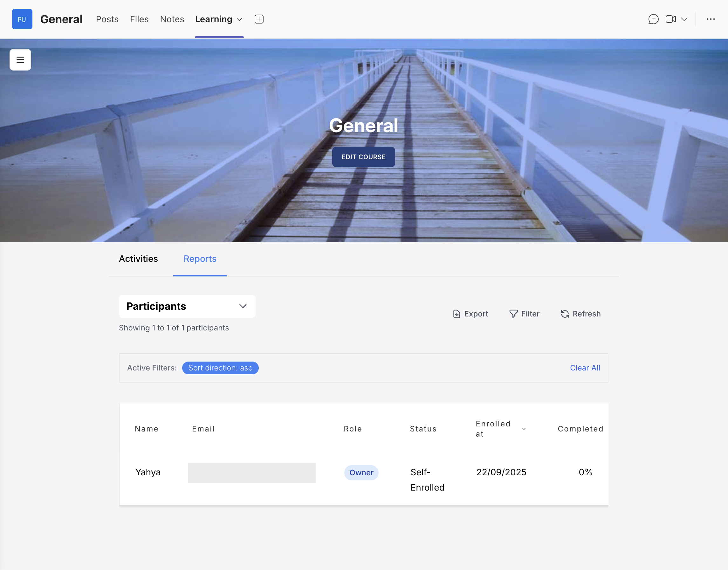728x570 pixels.
Task: Toggle Enrolled at column sort order
Action: (524, 429)
